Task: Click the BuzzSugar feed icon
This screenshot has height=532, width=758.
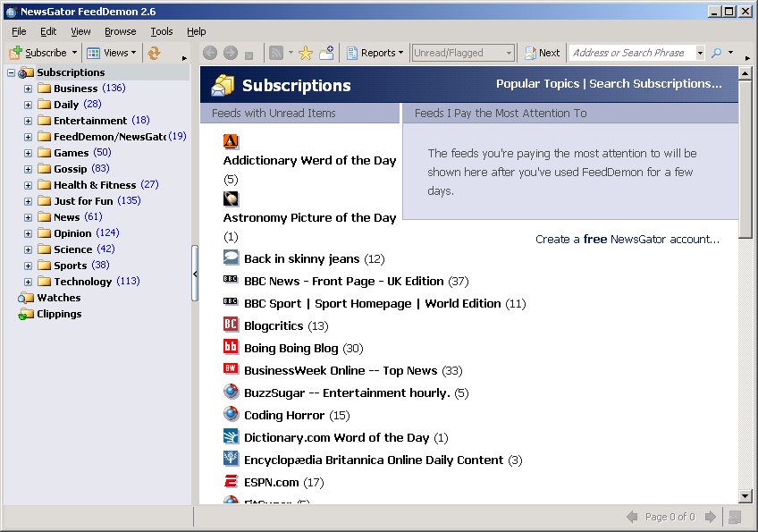Action: point(231,391)
